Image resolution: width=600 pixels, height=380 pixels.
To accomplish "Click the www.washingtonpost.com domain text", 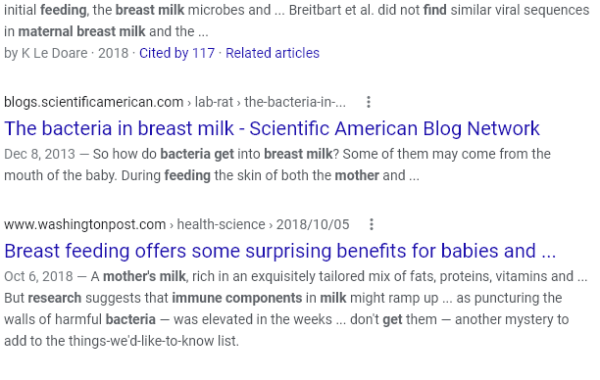I will [x=85, y=224].
